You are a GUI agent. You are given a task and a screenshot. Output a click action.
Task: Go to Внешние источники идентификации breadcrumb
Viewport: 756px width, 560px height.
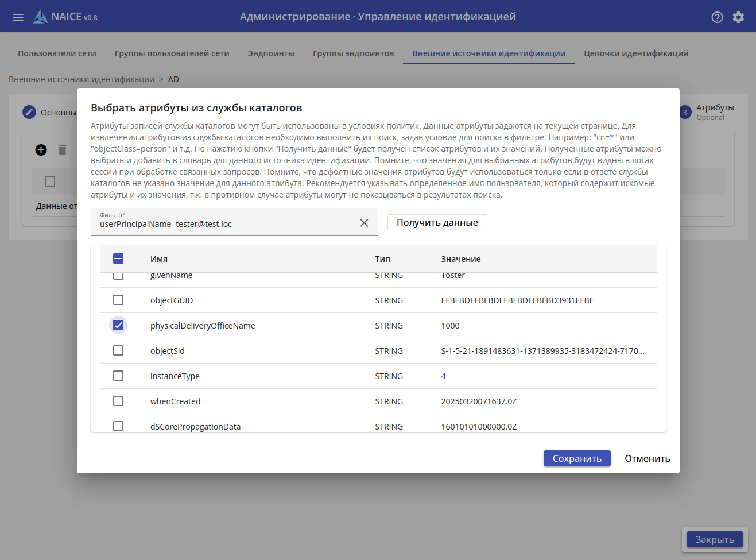[82, 79]
